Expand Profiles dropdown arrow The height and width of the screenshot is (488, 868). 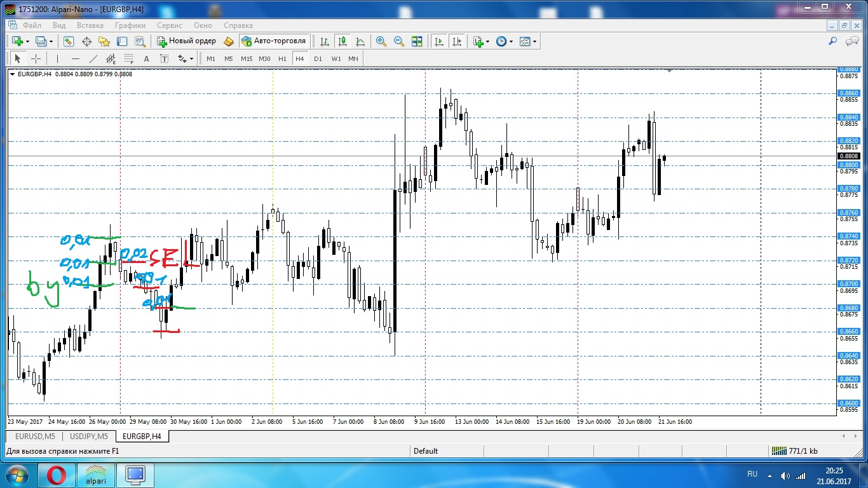point(51,42)
